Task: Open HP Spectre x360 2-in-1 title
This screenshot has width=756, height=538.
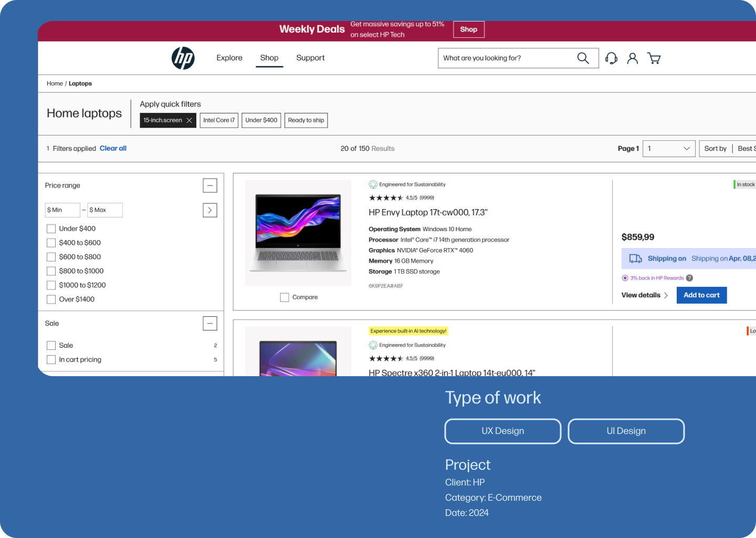Action: pyautogui.click(x=452, y=373)
